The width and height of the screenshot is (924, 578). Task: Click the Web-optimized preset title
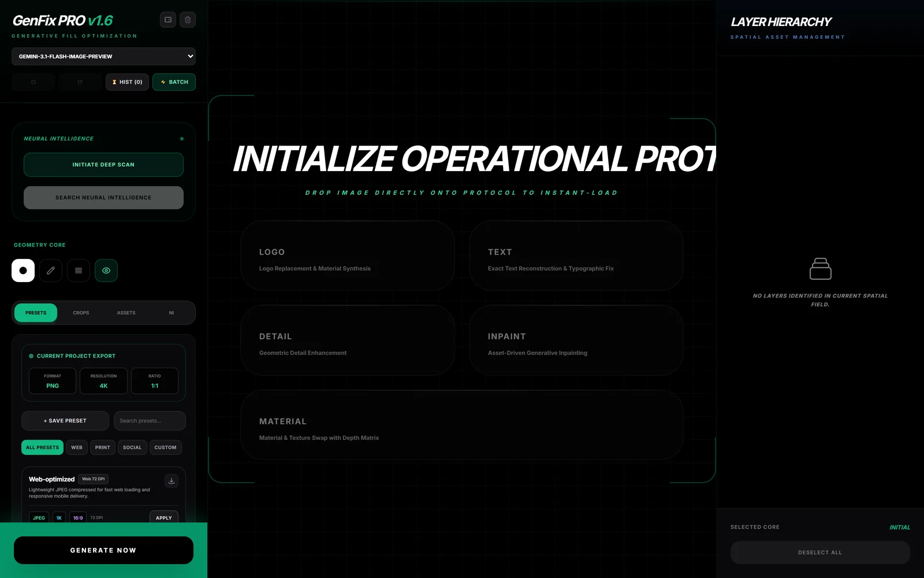click(52, 479)
